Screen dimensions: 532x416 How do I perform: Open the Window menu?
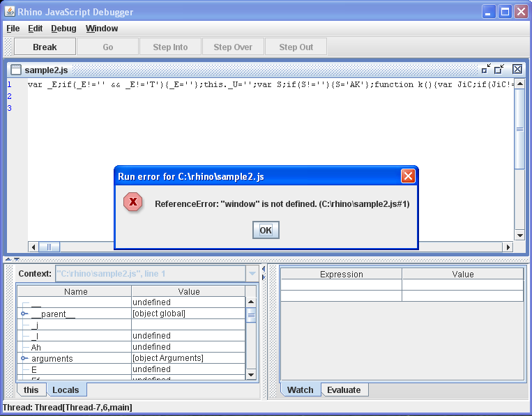tap(102, 29)
